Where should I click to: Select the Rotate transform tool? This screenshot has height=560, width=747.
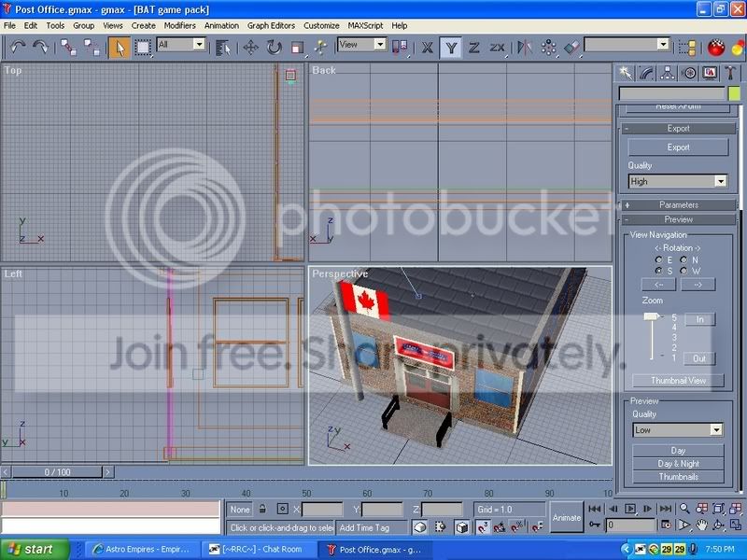275,48
